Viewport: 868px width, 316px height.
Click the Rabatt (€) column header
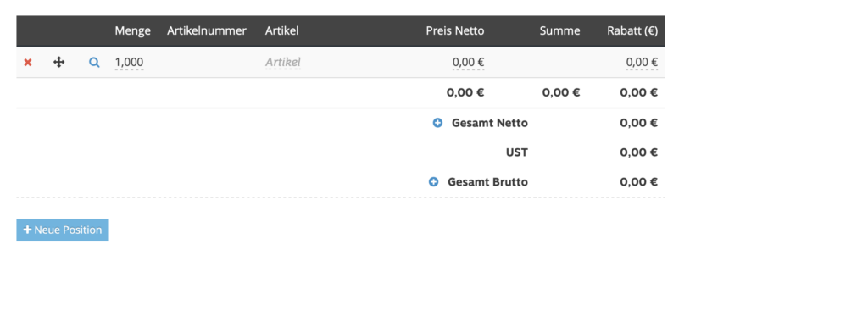(632, 31)
